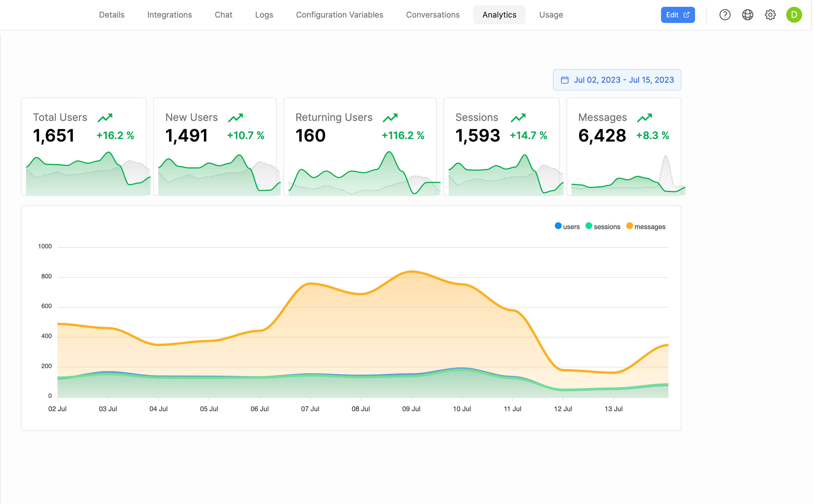
Task: Open settings via the gear icon
Action: click(x=770, y=15)
